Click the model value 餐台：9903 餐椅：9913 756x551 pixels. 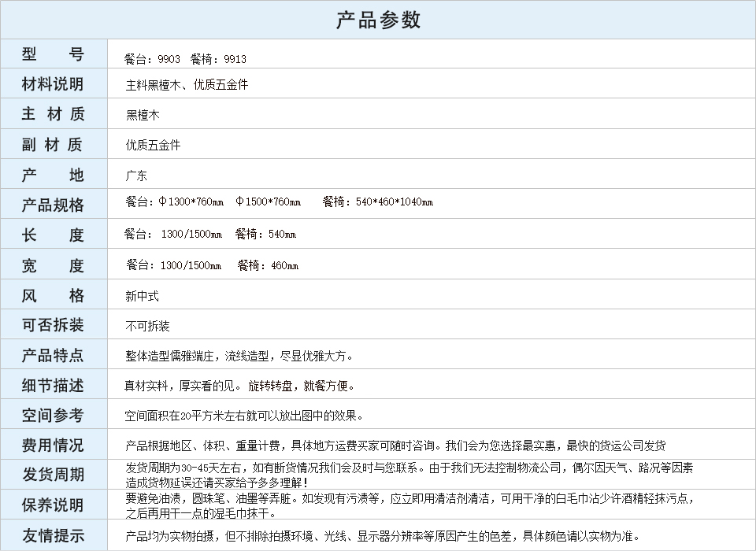pyautogui.click(x=185, y=59)
